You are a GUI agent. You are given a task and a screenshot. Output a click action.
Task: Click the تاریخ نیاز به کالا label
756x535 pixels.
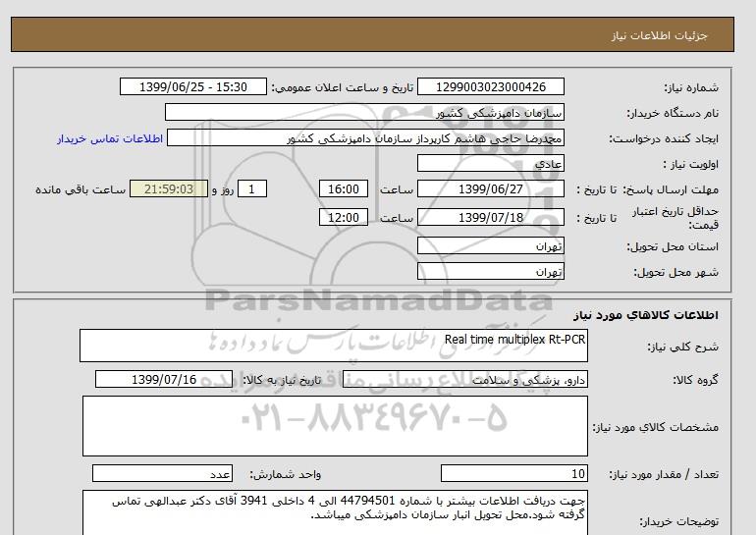click(x=282, y=380)
